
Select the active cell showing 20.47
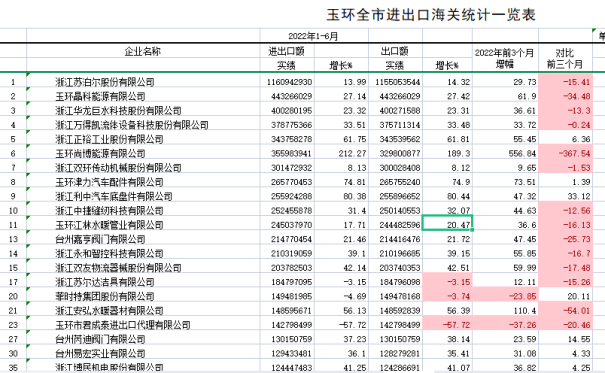click(448, 223)
